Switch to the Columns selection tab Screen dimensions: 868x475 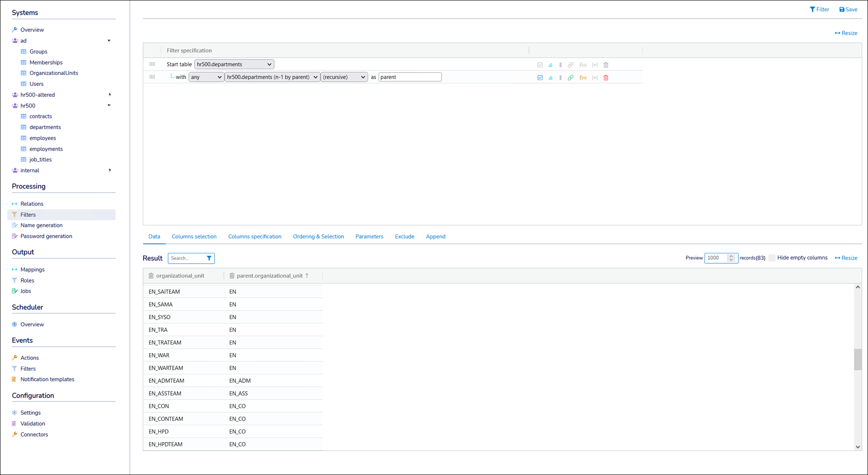(x=194, y=237)
